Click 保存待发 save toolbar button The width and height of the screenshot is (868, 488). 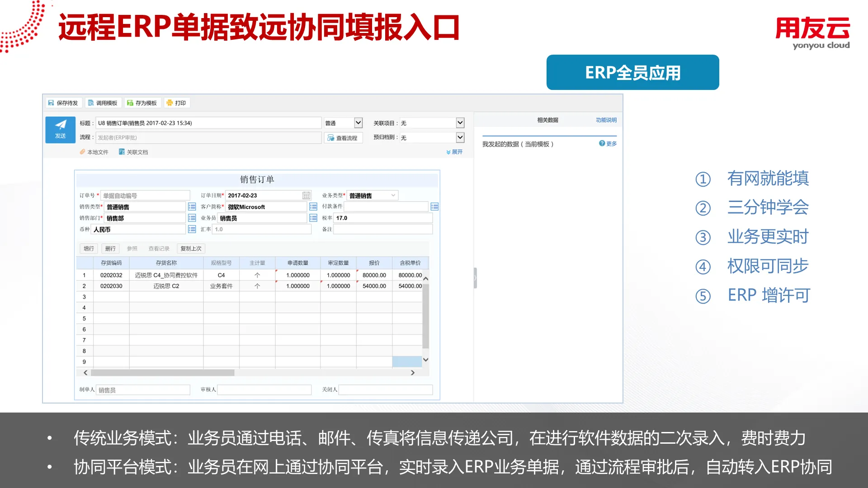click(x=63, y=103)
